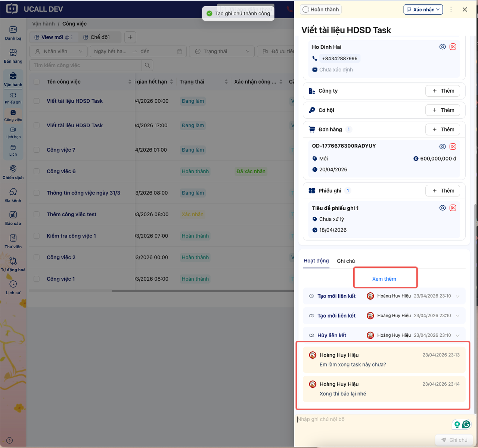Open the Độ ưu tiên filter dropdown
Screen dimensions: 478x448
click(x=276, y=52)
